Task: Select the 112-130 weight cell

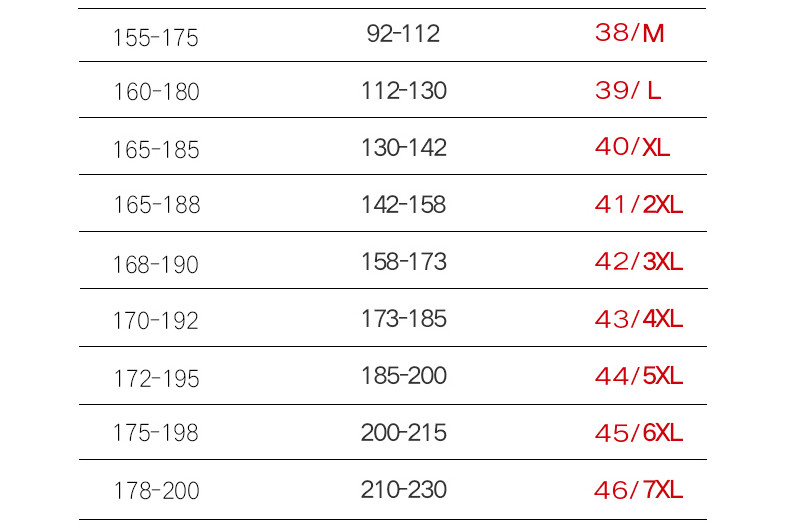Action: tap(404, 91)
